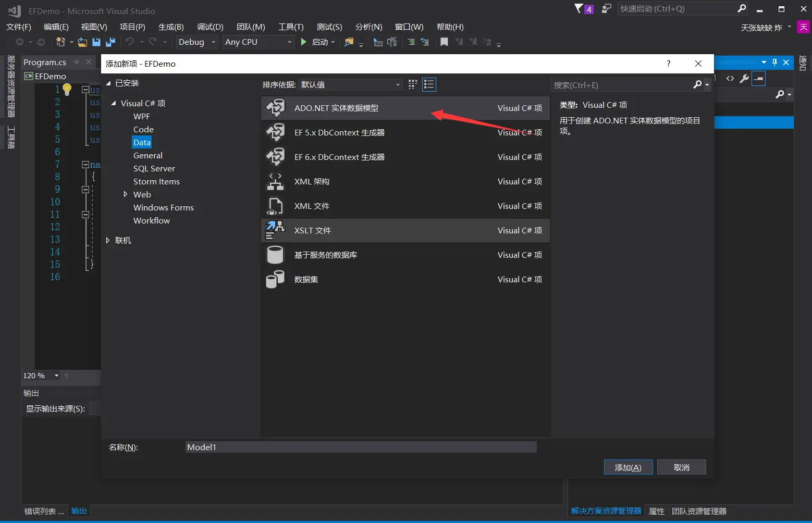Screen dimensions: 812x523
Task: Expand the Web tree node
Action: 125,194
